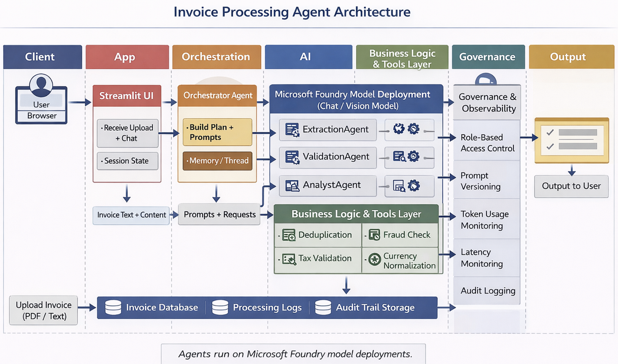Click the Prompts + Requests box

tap(219, 215)
